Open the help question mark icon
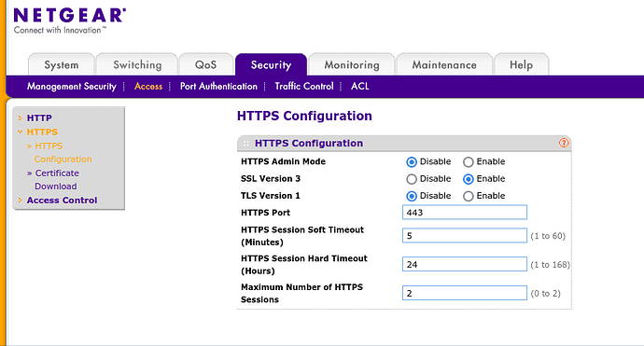 click(564, 143)
